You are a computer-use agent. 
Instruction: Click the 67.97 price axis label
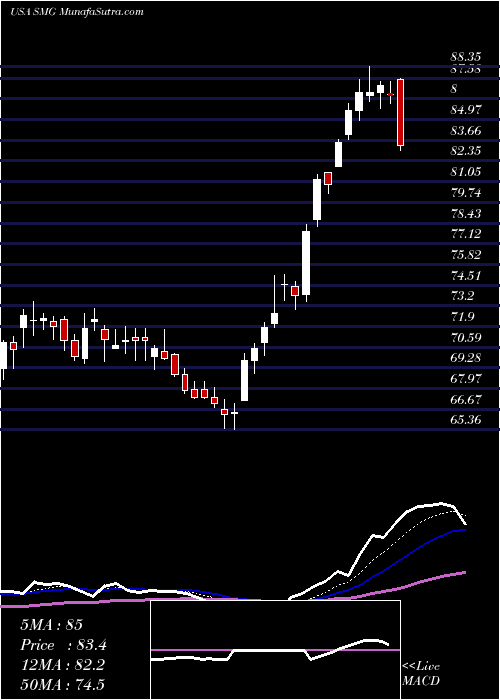[466, 379]
